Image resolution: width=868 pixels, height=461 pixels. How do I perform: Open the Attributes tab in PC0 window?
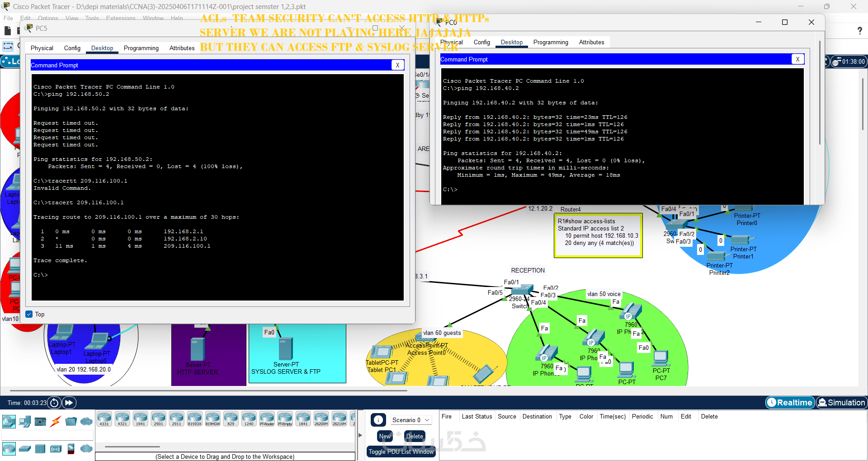[x=592, y=42]
